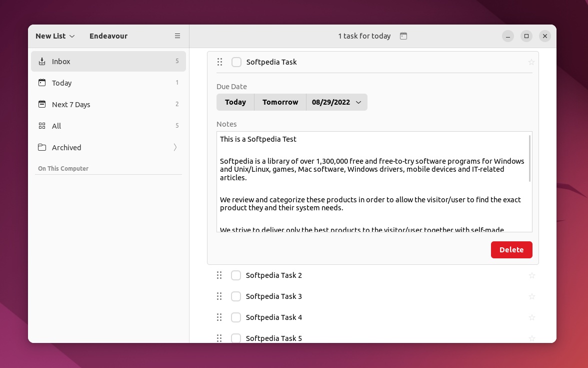Click the Next 7 Days calendar icon

point(42,104)
